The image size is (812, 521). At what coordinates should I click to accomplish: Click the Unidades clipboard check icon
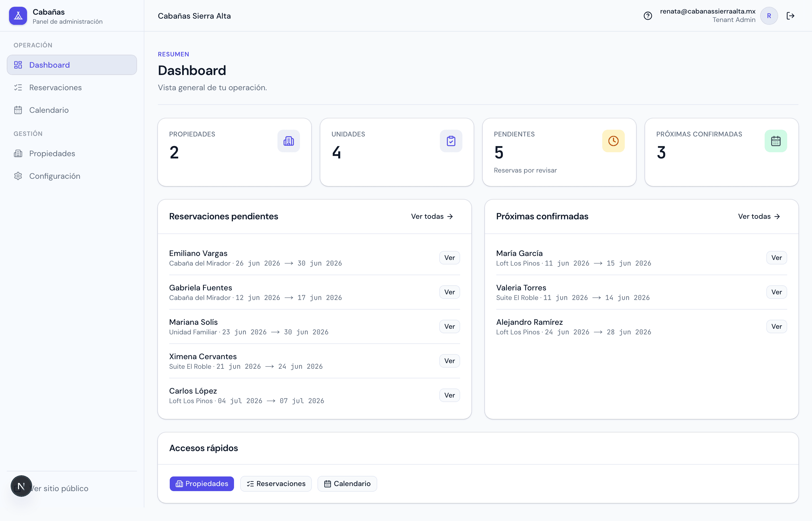[451, 141]
